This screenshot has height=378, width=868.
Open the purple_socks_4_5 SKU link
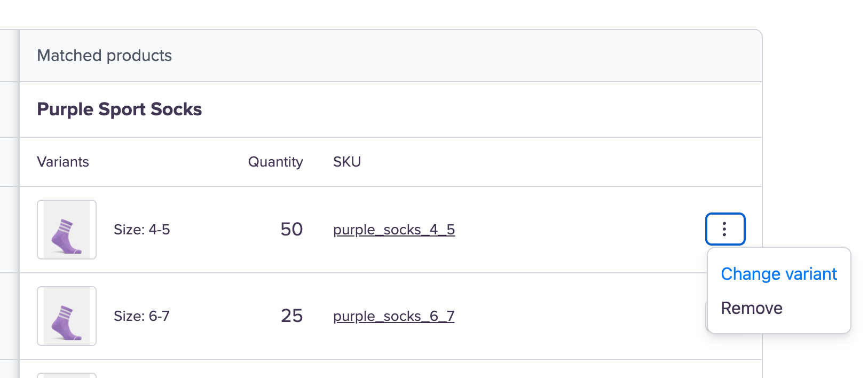click(394, 230)
